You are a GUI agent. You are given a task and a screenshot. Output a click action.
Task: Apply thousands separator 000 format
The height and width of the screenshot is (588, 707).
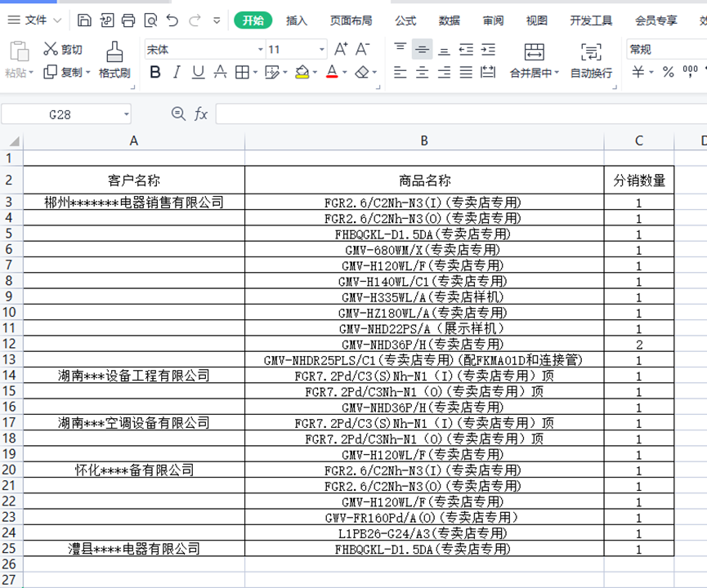(691, 72)
